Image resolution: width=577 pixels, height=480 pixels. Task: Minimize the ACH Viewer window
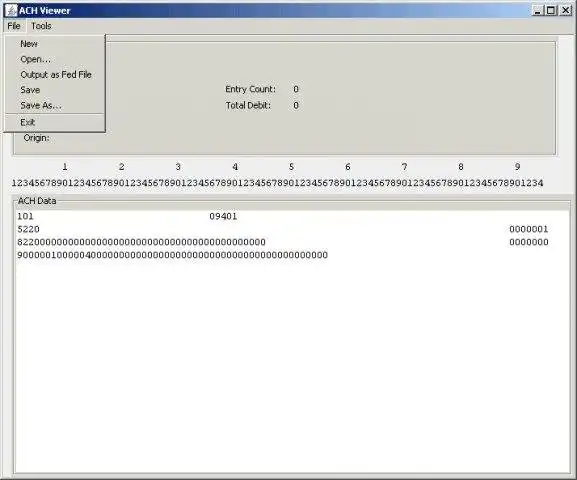click(538, 11)
